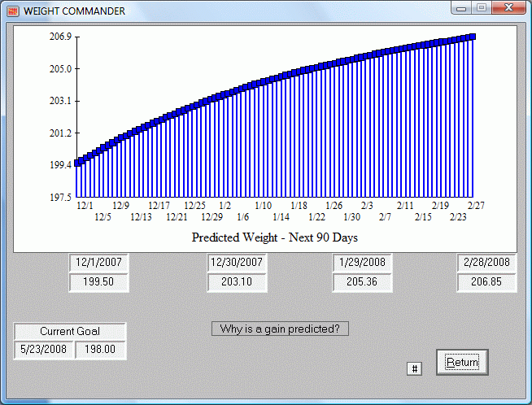Click the 199.50 predicted weight field
This screenshot has height=405, width=532.
(x=98, y=282)
